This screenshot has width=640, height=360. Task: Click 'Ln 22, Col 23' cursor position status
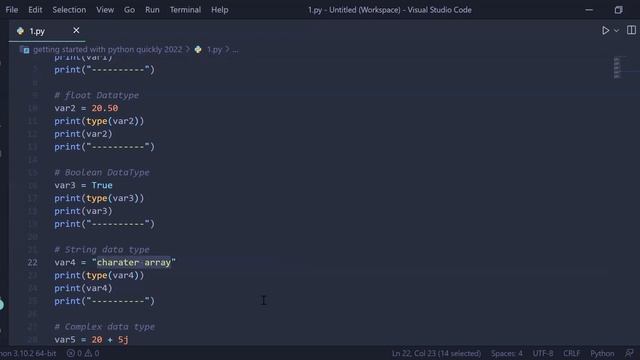pyautogui.click(x=436, y=353)
